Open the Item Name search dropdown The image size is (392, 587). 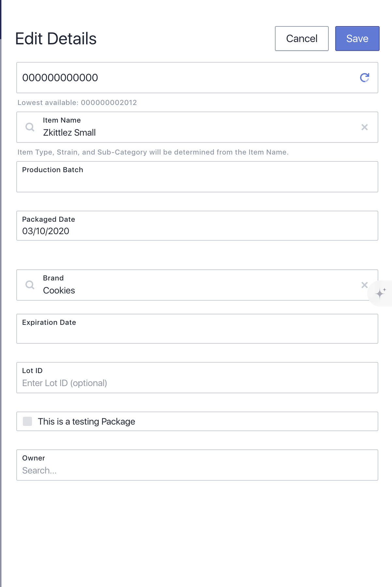click(197, 127)
